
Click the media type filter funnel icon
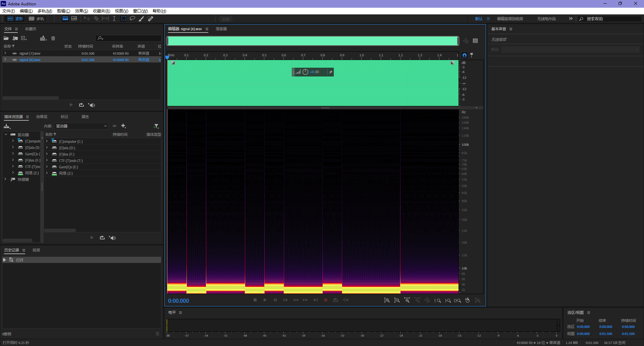point(156,126)
